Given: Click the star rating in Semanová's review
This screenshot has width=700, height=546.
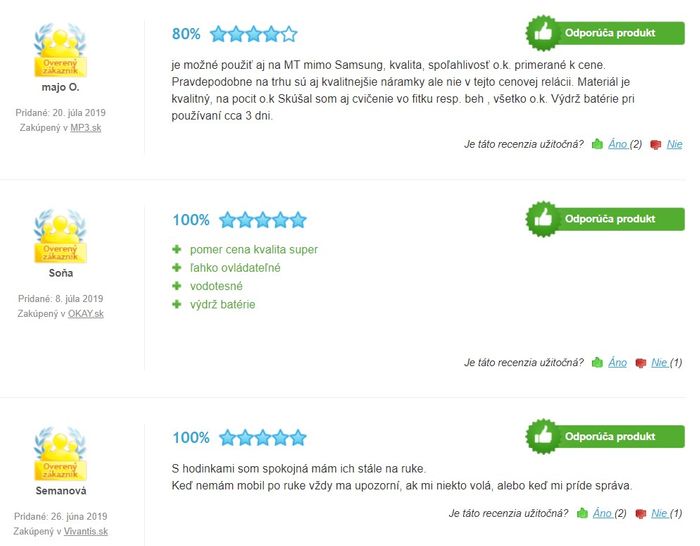Looking at the screenshot, I should pyautogui.click(x=262, y=438).
